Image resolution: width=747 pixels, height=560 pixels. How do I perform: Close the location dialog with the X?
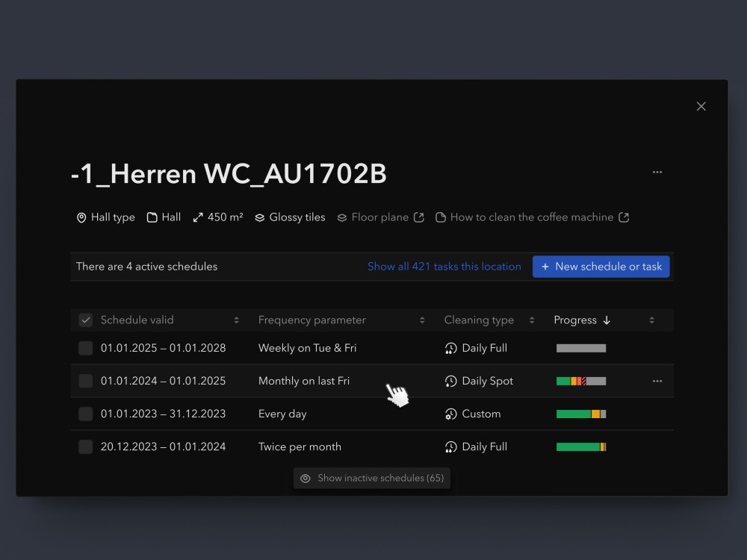(x=701, y=106)
